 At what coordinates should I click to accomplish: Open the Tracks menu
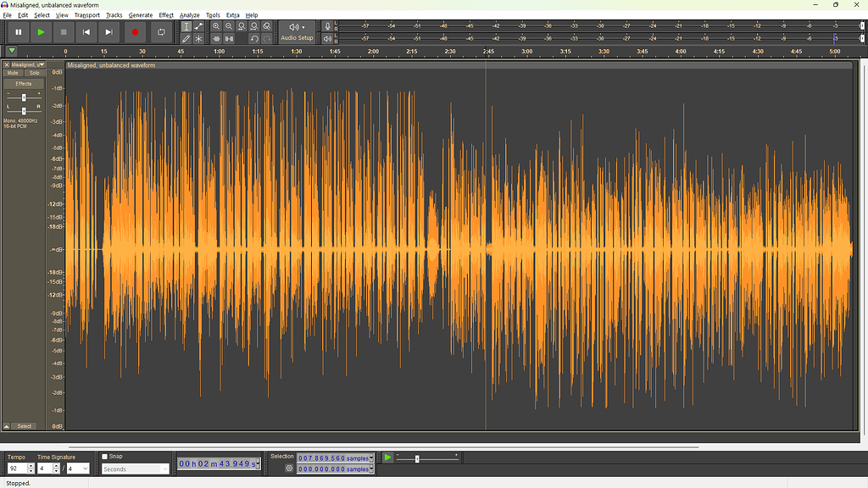pos(114,14)
